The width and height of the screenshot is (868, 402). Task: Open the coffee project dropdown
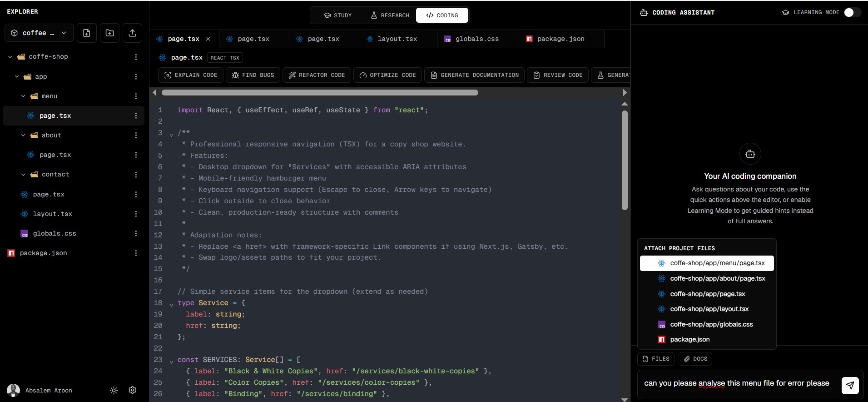(x=39, y=33)
